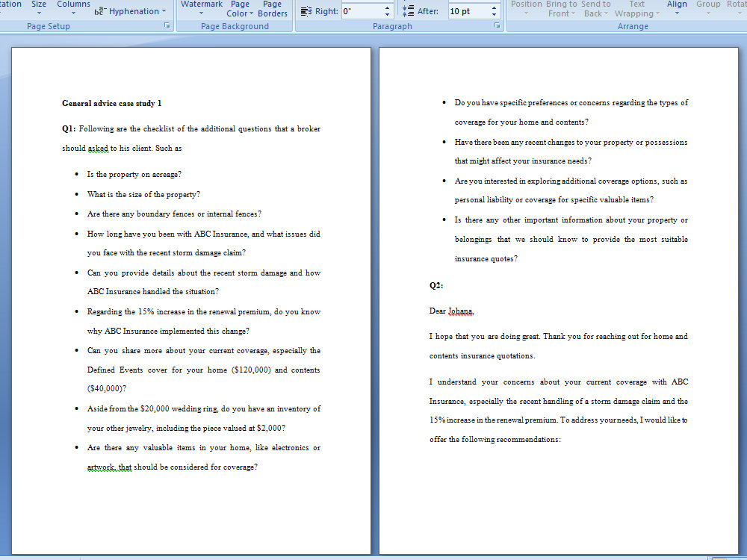Open the Send to Back dropdown
Viewport: 747px width, 560px height.
pos(595,9)
